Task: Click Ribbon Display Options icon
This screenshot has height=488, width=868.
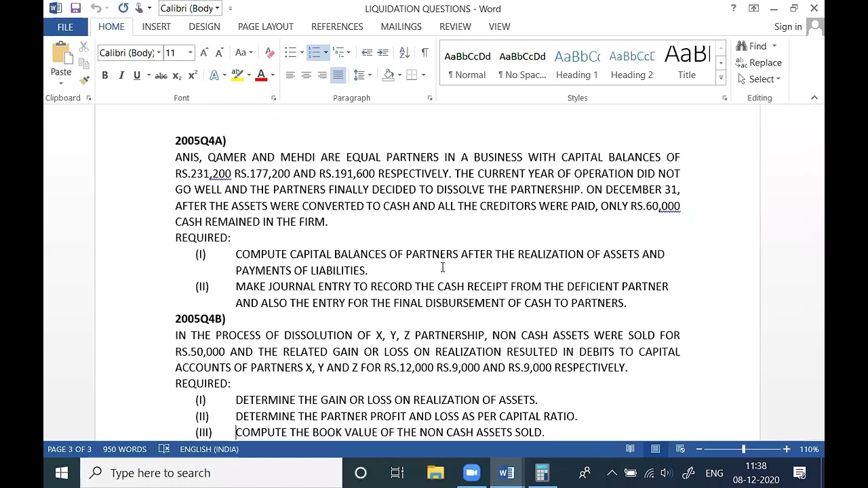Action: click(x=754, y=8)
